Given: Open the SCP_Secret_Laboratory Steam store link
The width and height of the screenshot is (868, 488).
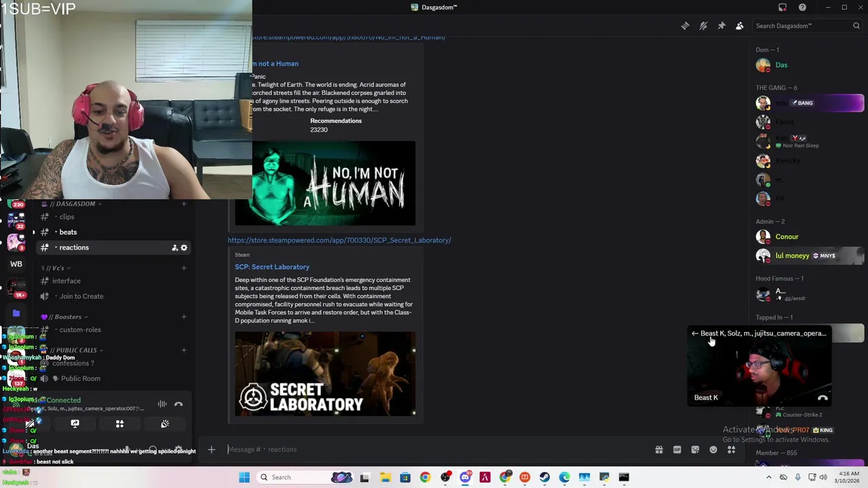Looking at the screenshot, I should click(339, 240).
